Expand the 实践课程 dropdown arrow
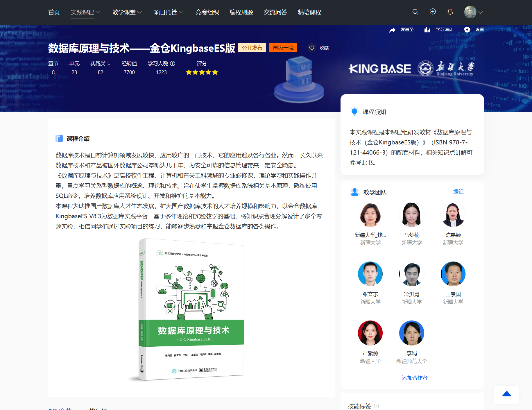Image resolution: width=532 pixels, height=410 pixels. coord(98,12)
